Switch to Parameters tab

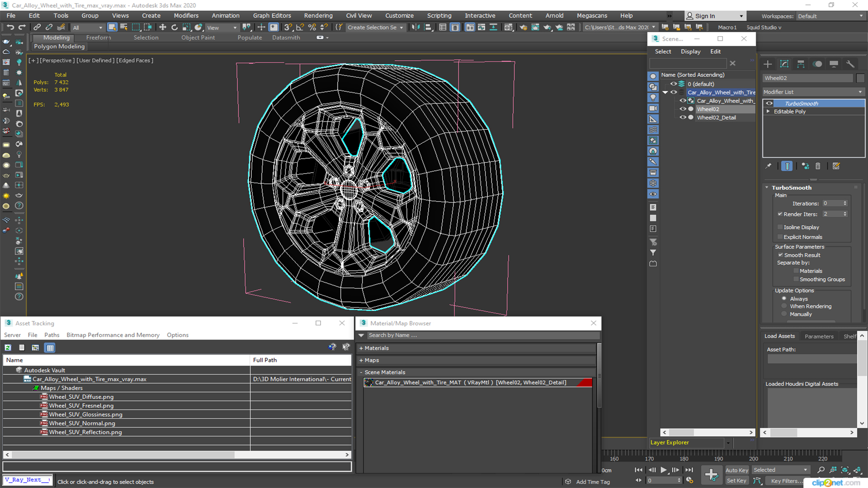(x=819, y=336)
